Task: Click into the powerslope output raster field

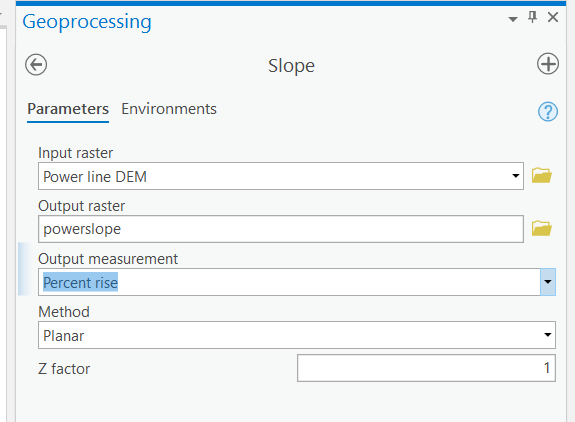Action: 281,229
